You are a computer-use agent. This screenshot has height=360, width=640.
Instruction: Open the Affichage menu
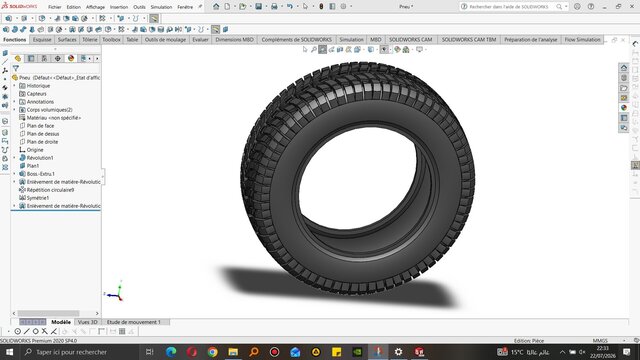[x=95, y=7]
